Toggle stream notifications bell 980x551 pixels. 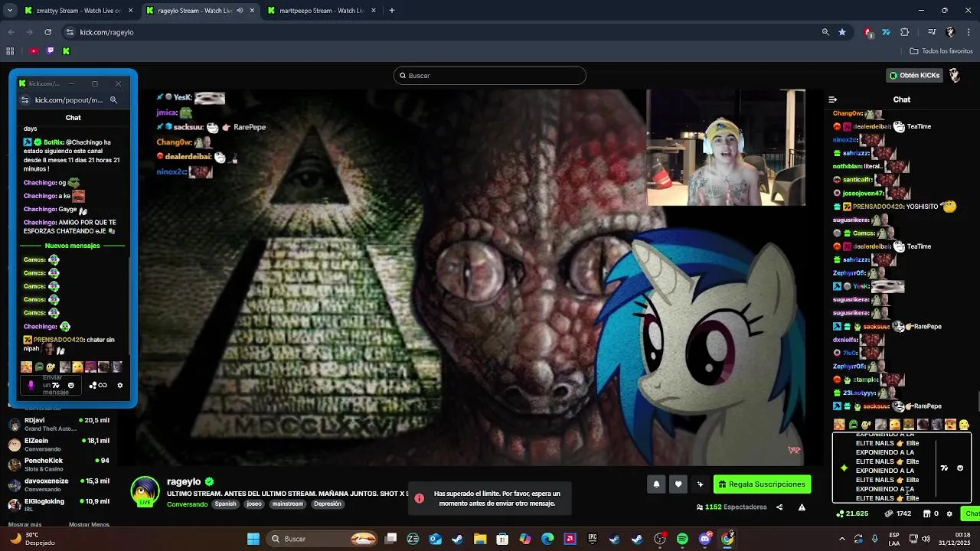point(656,484)
